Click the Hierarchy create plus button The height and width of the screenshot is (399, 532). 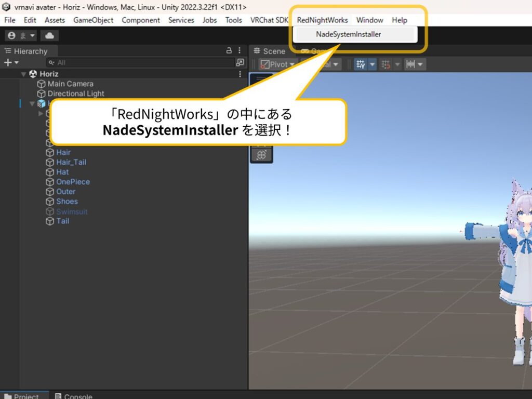(10, 62)
